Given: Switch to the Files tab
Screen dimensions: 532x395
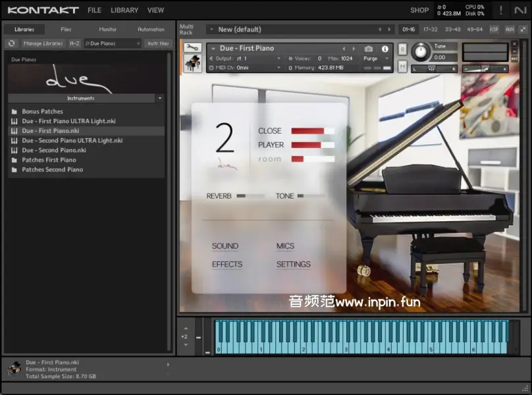Looking at the screenshot, I should (x=66, y=30).
